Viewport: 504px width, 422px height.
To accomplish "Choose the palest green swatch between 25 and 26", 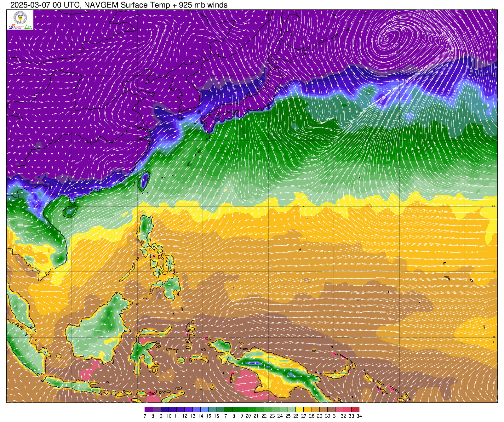I will point(292,410).
